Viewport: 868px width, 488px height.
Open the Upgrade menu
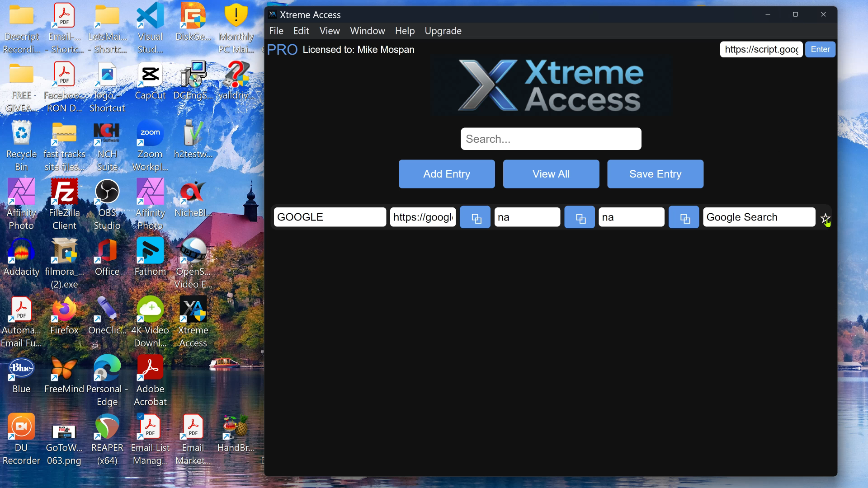coord(443,31)
